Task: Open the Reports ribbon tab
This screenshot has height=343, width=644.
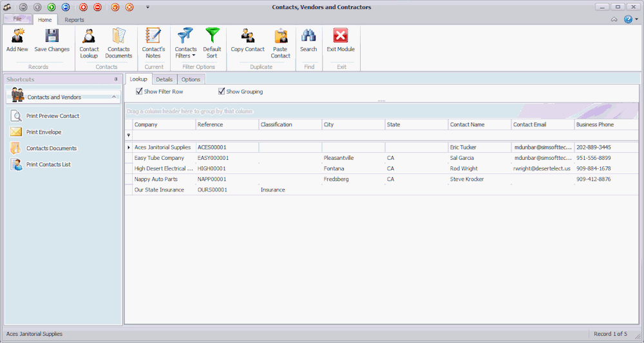Action: point(74,20)
